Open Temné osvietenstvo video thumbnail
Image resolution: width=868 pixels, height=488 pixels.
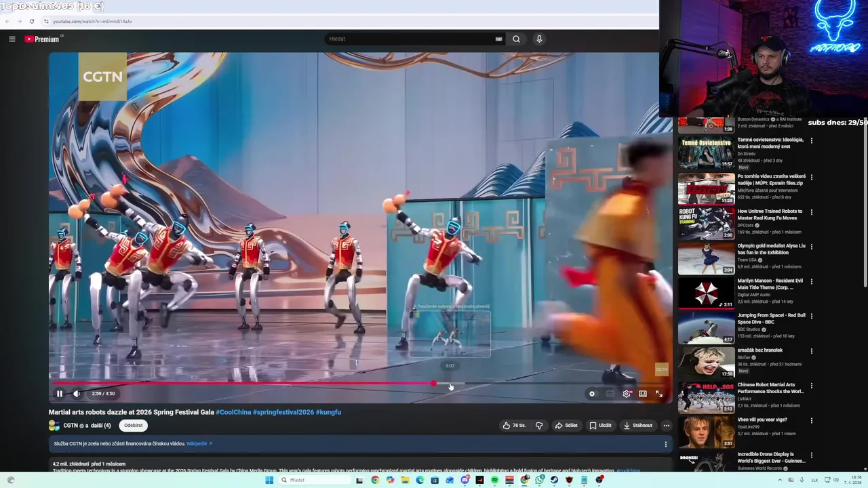[x=707, y=153]
